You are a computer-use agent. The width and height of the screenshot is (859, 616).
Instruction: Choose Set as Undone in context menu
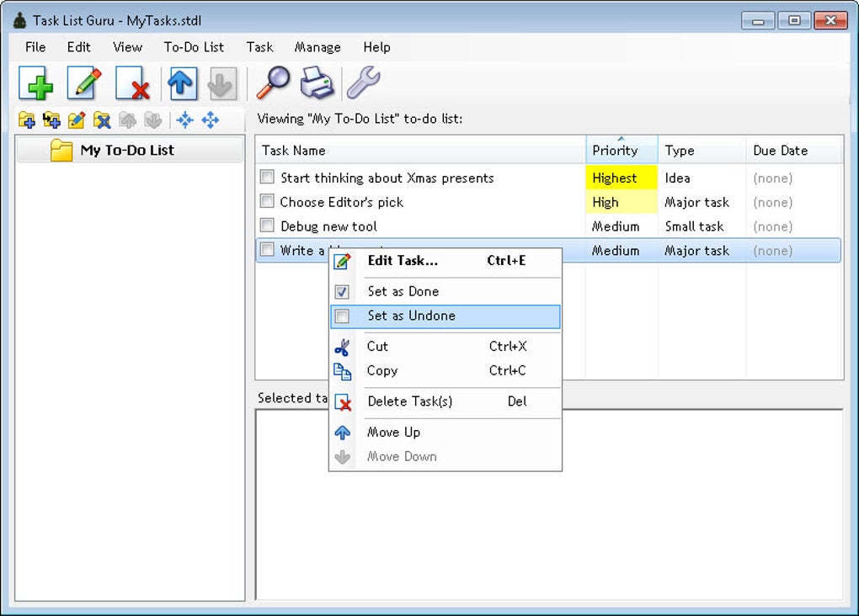coord(446,316)
